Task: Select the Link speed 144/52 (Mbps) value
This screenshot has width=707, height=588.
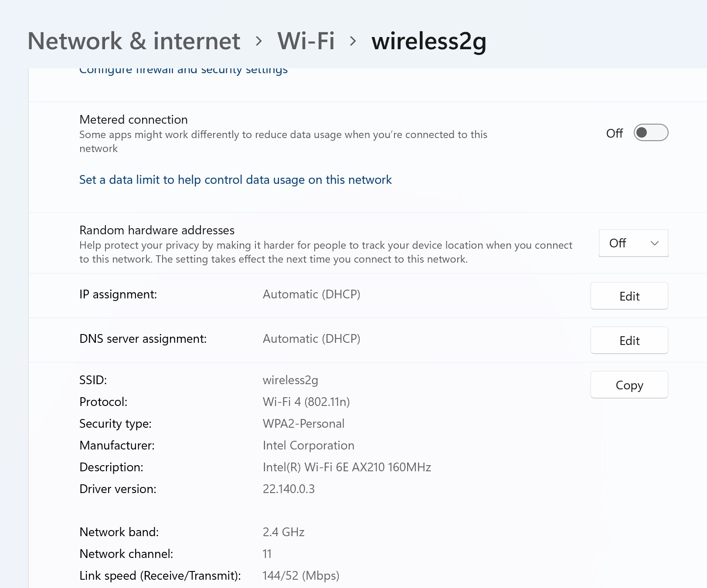Action: [x=301, y=576]
